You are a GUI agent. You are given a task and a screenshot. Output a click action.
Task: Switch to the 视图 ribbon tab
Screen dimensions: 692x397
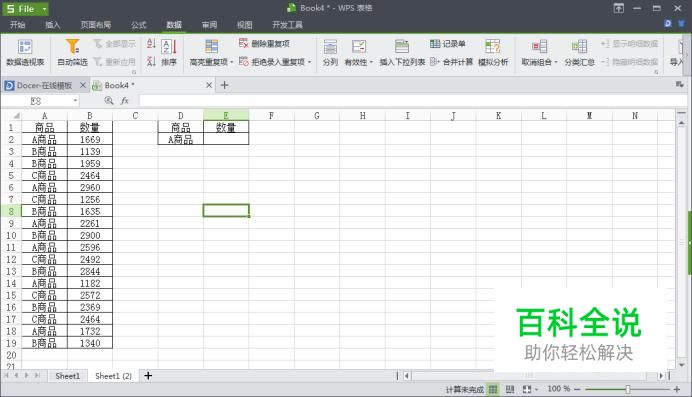tap(244, 25)
